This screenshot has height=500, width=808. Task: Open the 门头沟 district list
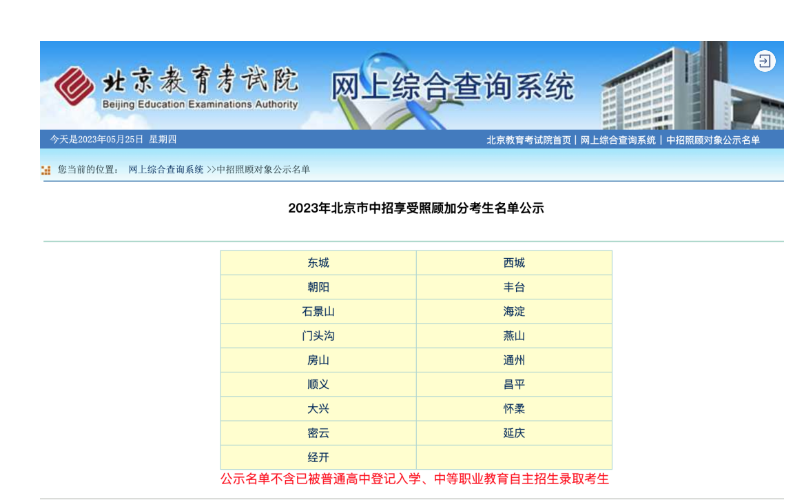point(318,336)
